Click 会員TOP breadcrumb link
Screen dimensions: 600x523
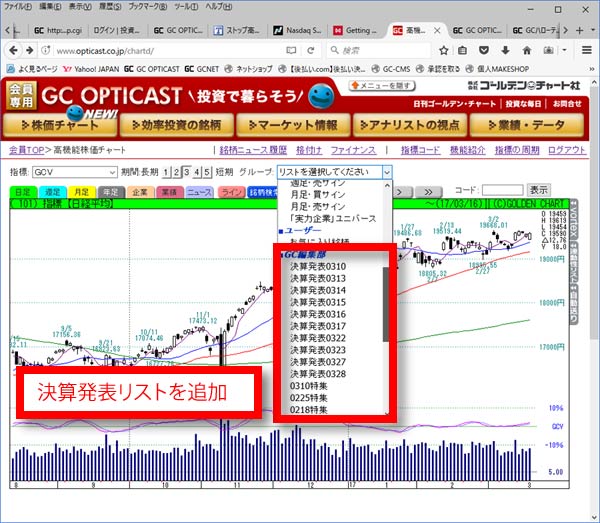click(26, 150)
